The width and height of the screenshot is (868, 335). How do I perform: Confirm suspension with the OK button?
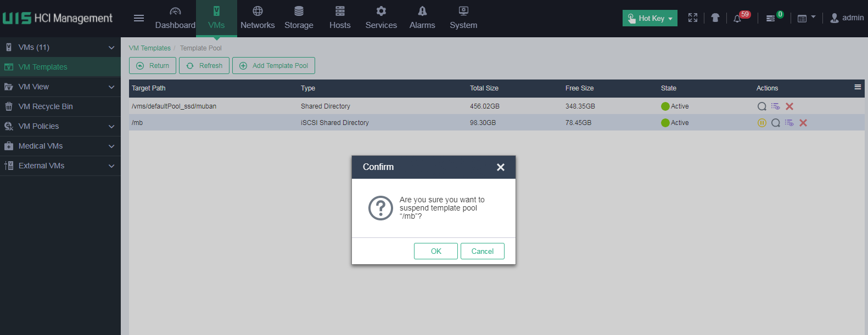pos(436,251)
